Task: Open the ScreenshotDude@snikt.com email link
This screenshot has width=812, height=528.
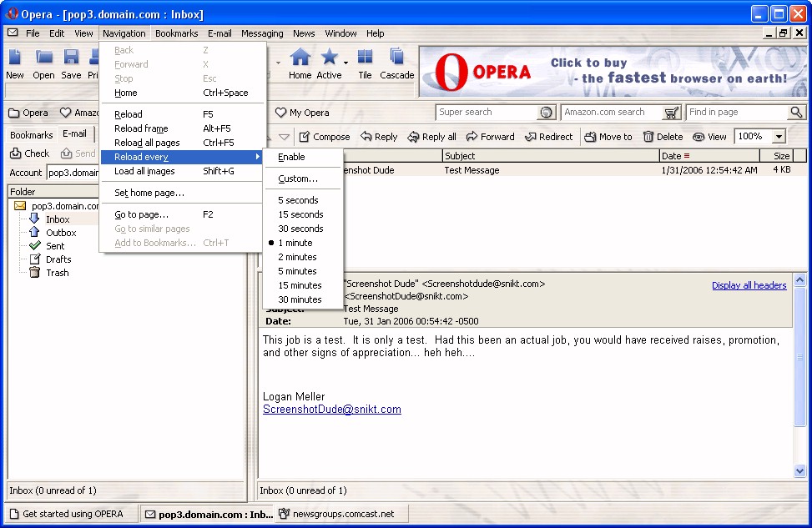Action: pyautogui.click(x=331, y=410)
